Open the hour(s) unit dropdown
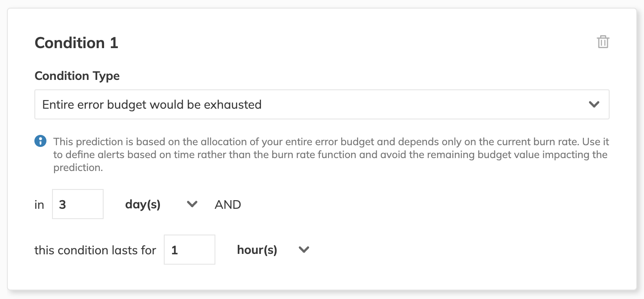Screen dimensions: 644x299 (x=273, y=250)
